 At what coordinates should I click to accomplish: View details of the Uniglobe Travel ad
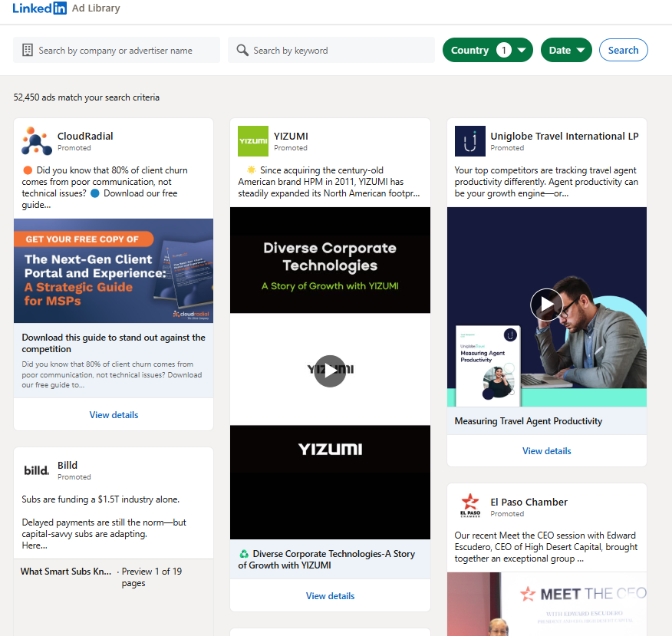click(x=546, y=451)
